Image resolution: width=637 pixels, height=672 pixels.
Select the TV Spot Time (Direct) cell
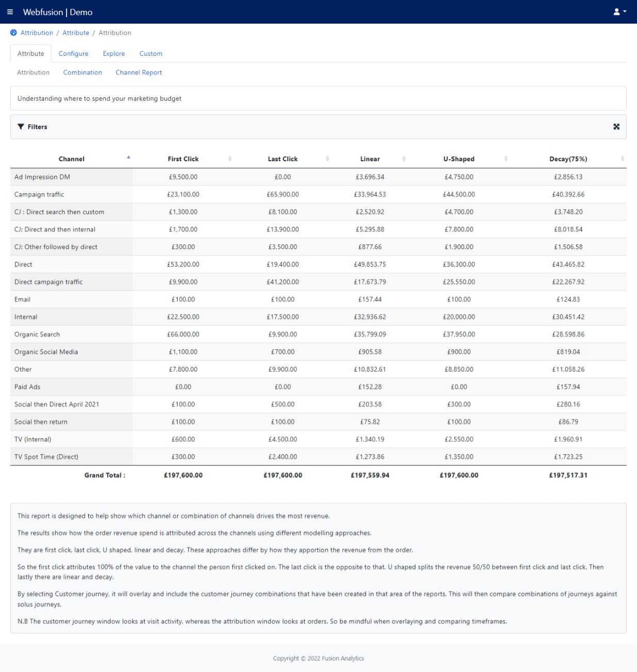point(71,457)
